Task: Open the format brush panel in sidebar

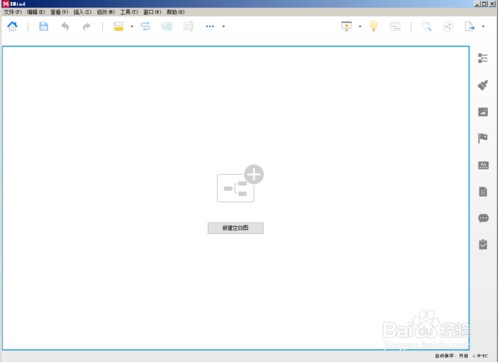Action: [x=483, y=85]
